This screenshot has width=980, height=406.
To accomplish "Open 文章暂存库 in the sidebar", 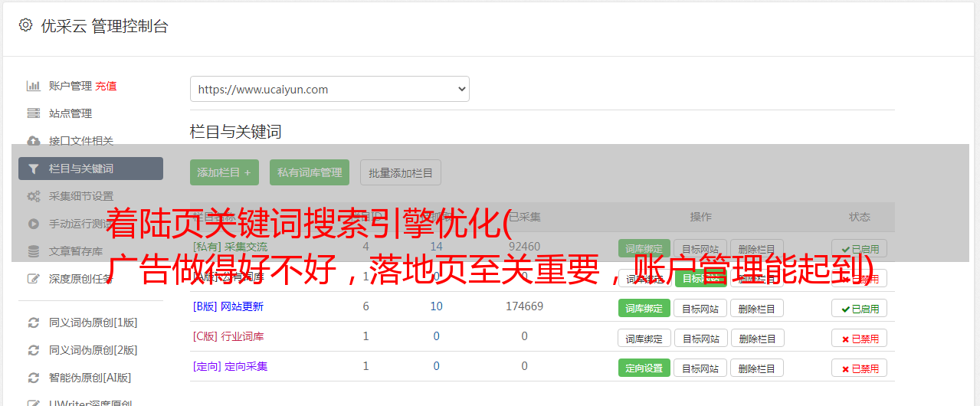I will tap(76, 251).
